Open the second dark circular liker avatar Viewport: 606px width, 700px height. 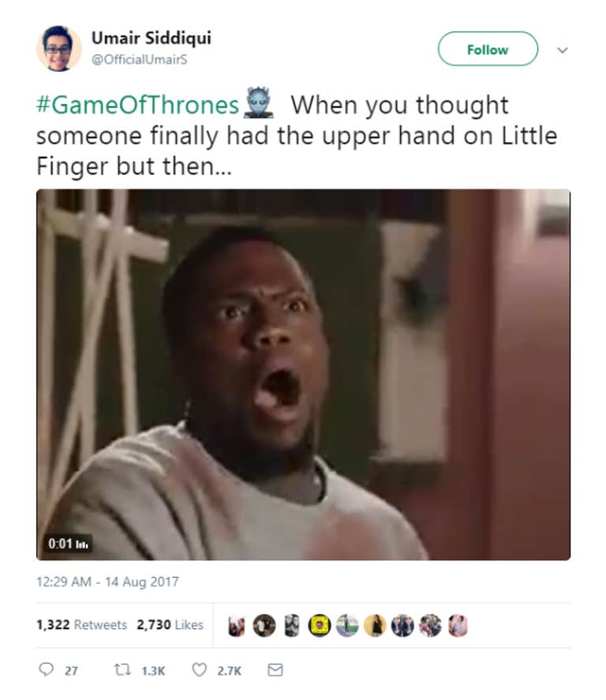coord(264,626)
